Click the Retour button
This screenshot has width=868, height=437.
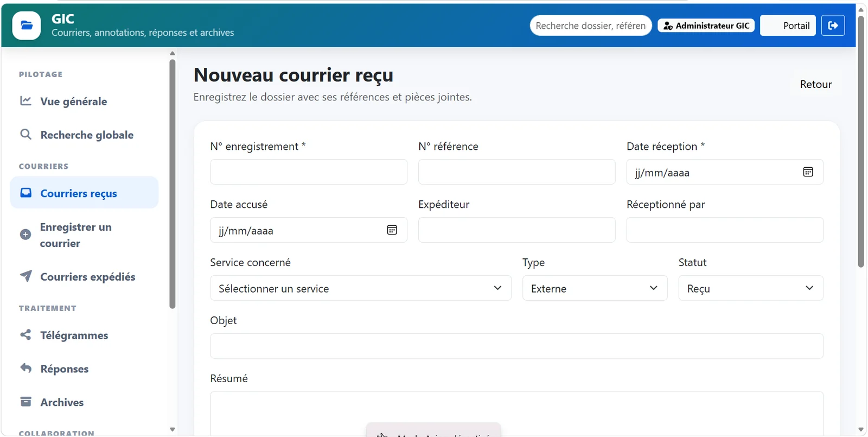[815, 84]
